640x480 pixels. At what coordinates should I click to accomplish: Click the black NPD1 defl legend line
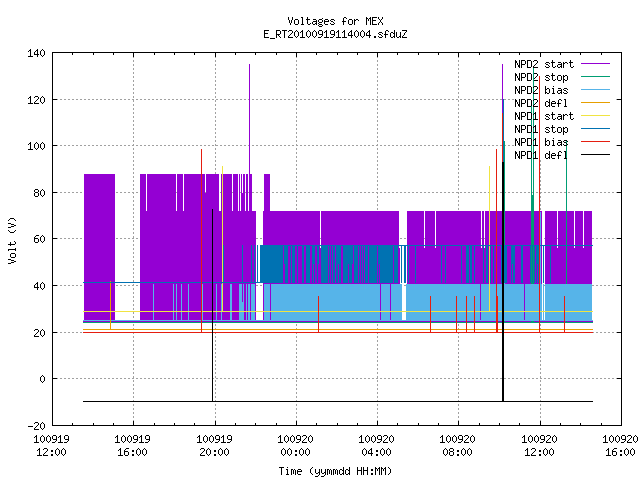point(596,155)
